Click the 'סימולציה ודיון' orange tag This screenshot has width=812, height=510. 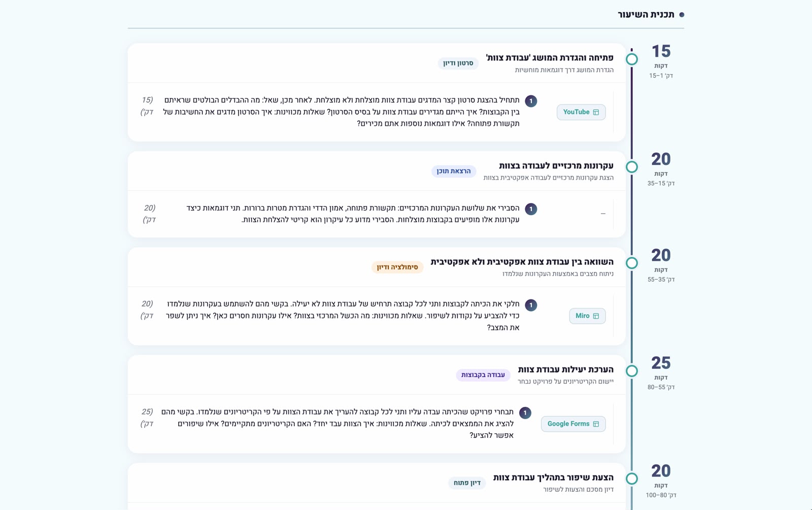(397, 267)
